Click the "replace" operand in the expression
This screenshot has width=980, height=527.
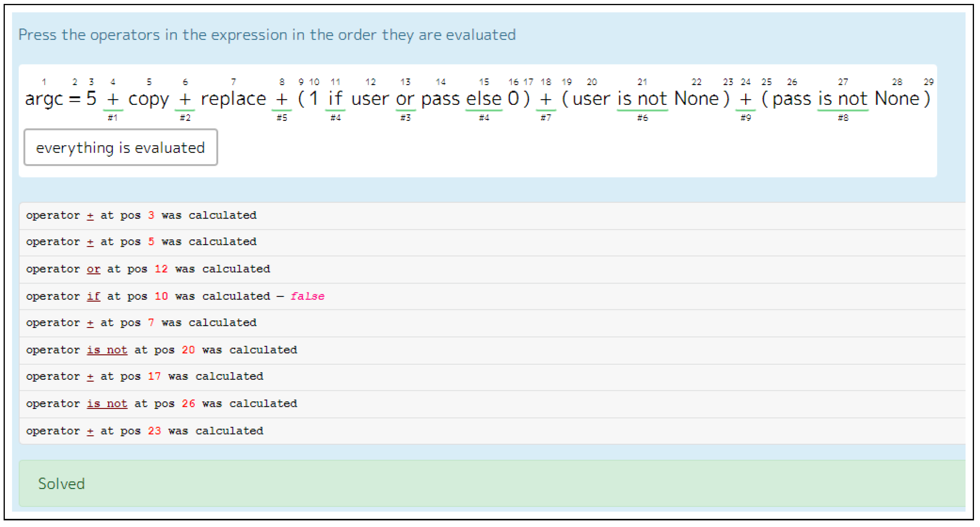click(x=233, y=99)
